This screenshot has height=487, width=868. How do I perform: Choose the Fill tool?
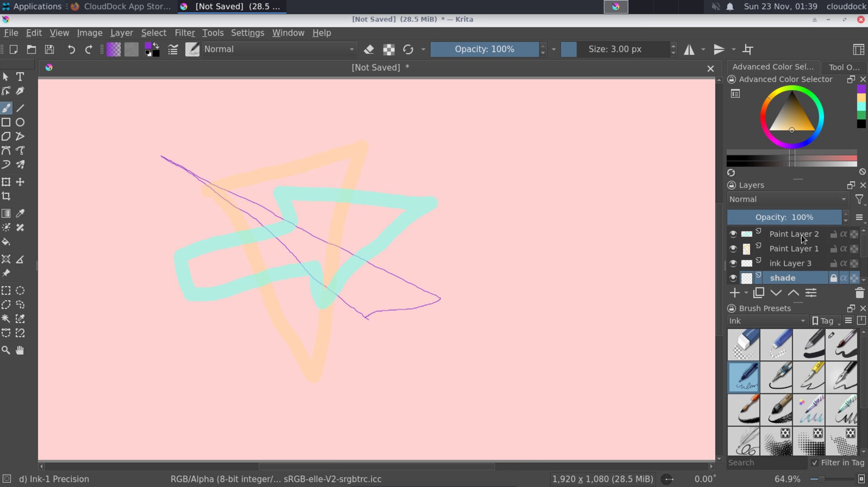tap(6, 243)
